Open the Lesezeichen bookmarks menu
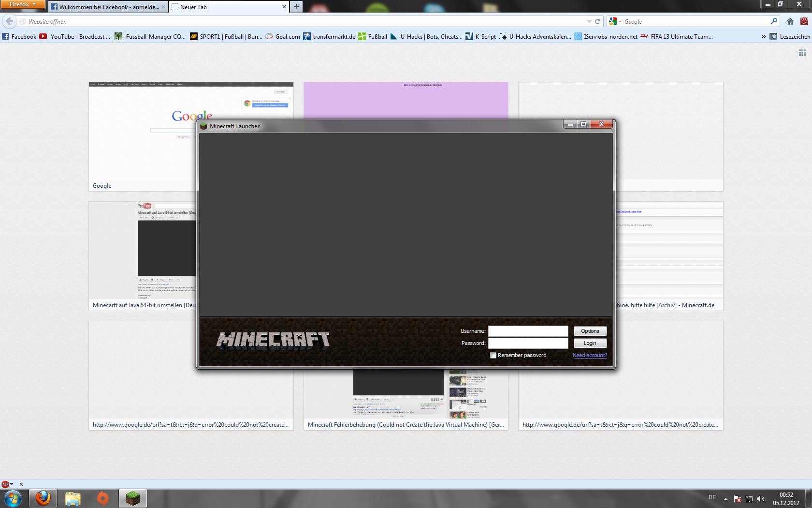Image resolution: width=812 pixels, height=508 pixels. tap(790, 36)
